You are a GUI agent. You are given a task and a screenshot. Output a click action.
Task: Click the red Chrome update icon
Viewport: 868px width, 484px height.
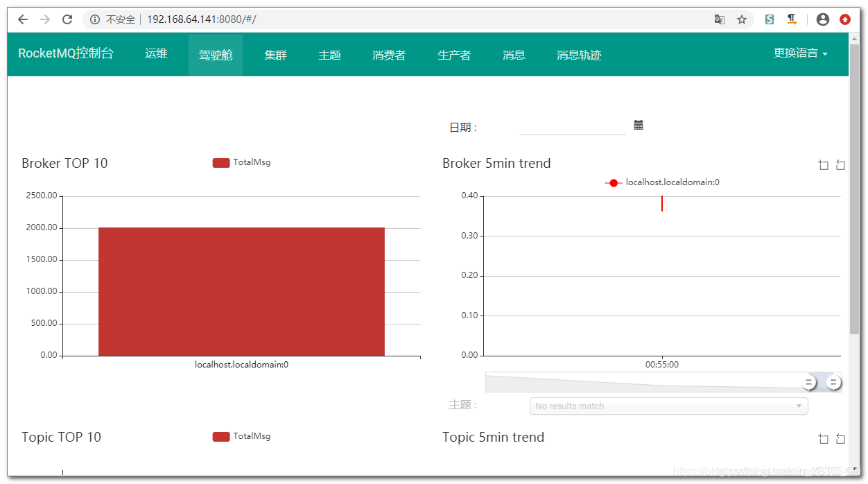click(845, 19)
